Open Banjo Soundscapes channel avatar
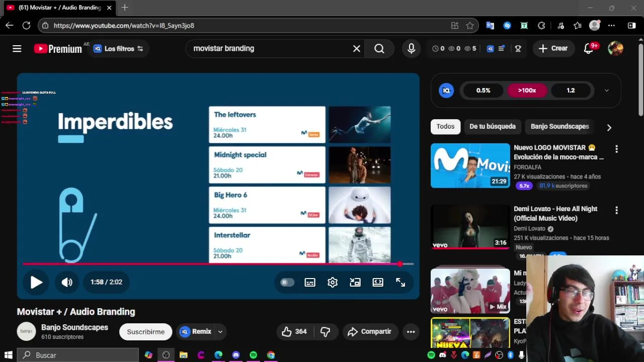This screenshot has height=362, width=644. (x=26, y=331)
